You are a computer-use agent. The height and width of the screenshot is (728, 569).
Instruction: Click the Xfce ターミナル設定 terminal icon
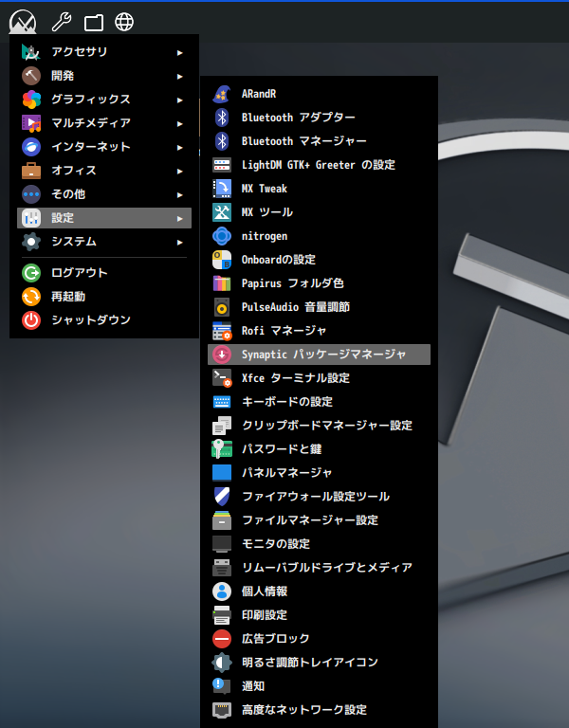222,378
